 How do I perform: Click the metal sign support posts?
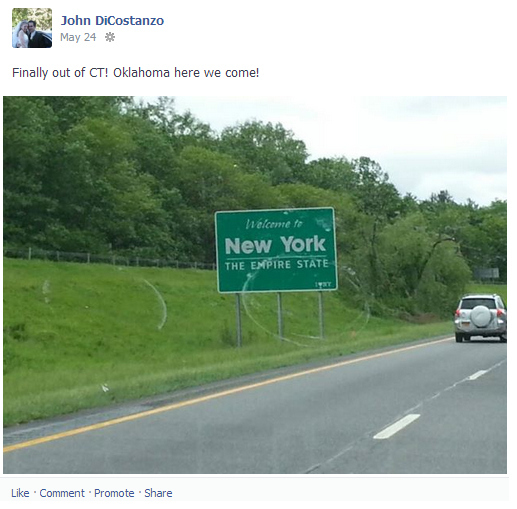pos(280,317)
